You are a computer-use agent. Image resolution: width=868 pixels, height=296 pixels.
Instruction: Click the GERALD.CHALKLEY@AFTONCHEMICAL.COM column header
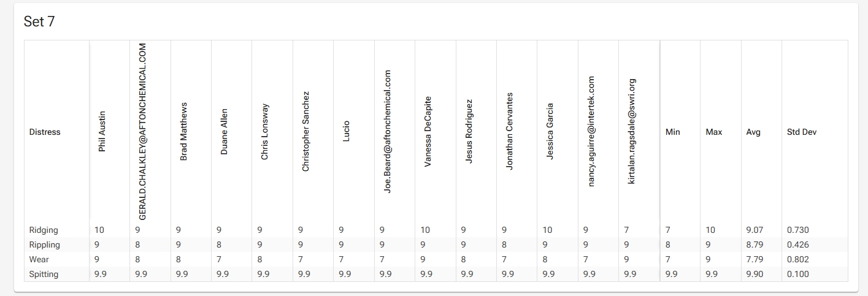[142, 132]
